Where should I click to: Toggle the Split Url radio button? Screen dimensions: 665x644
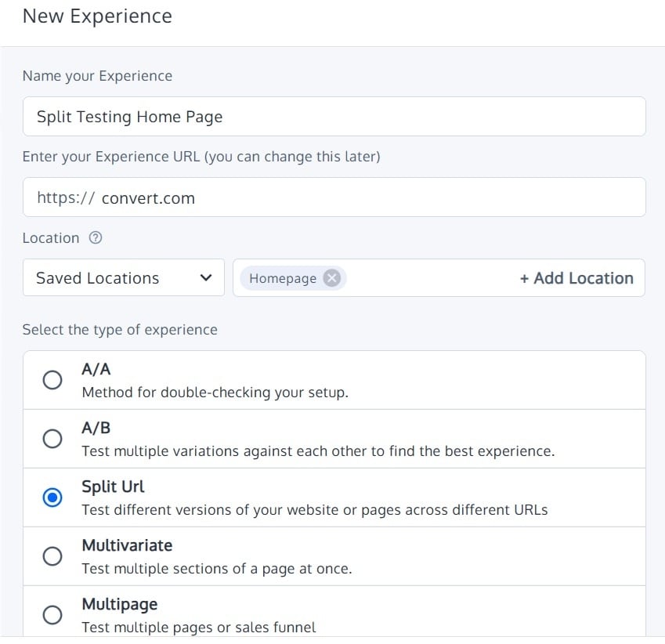pos(52,497)
